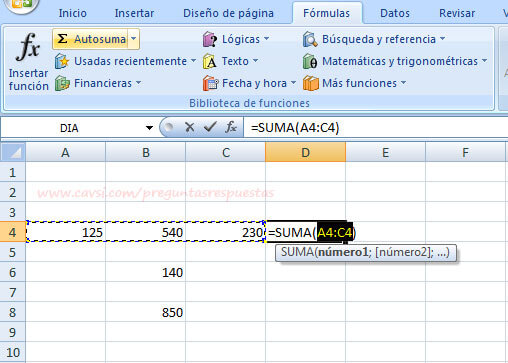The width and height of the screenshot is (508, 363).
Task: Open the Autosuma dropdown arrow
Action: click(133, 39)
